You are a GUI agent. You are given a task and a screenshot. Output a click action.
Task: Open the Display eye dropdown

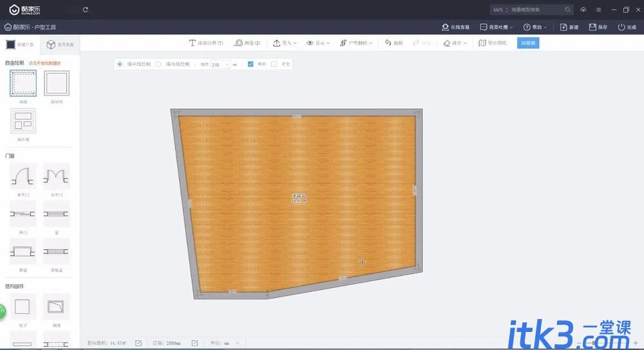(318, 43)
